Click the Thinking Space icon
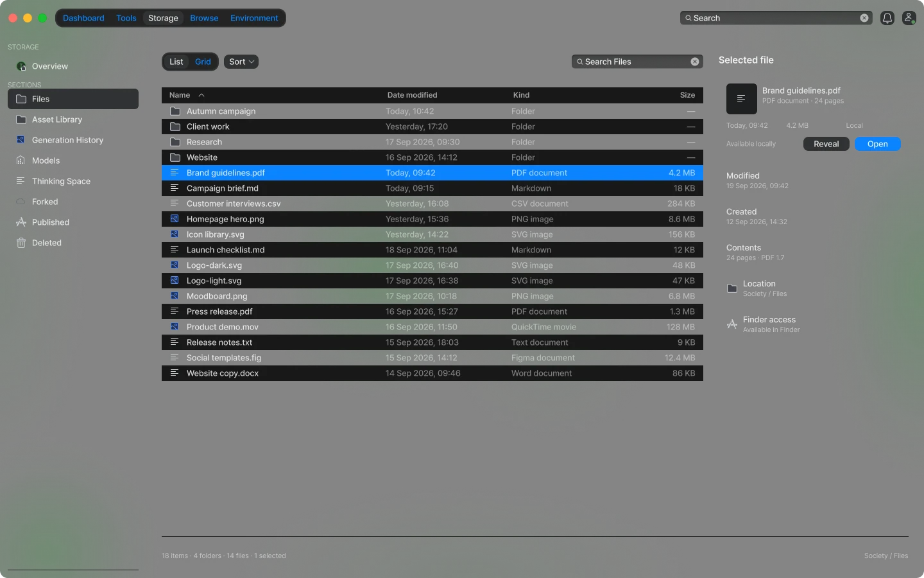Viewport: 924px width, 578px height. tap(21, 181)
